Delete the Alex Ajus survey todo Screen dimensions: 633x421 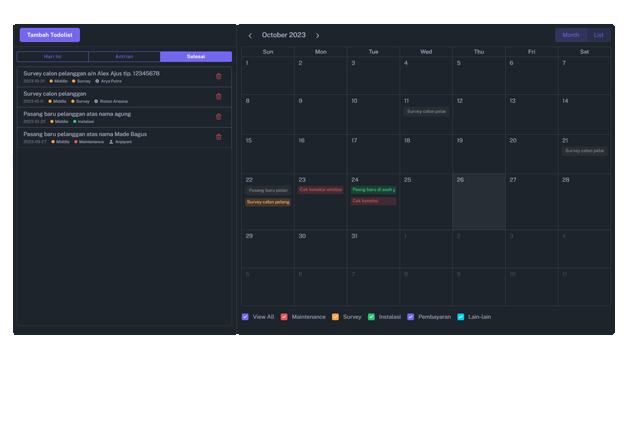click(219, 77)
